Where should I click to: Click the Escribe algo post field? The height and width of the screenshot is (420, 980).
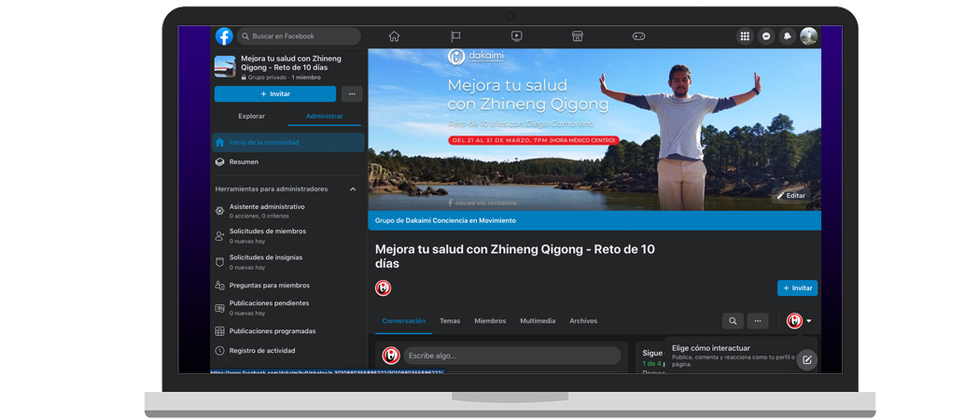(511, 356)
